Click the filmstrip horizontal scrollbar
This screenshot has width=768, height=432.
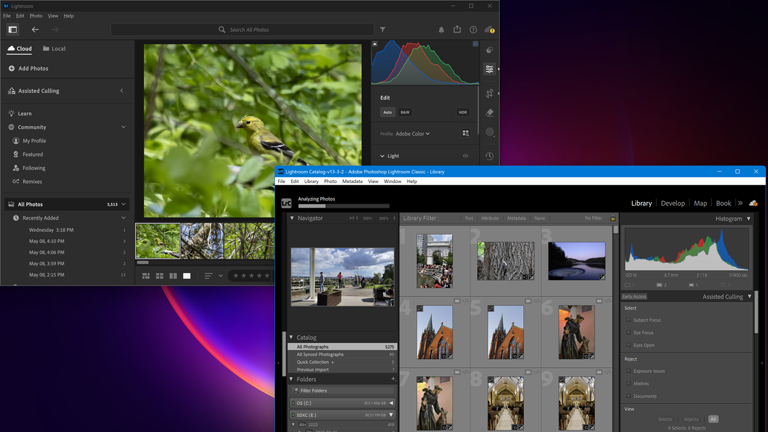pos(143,263)
